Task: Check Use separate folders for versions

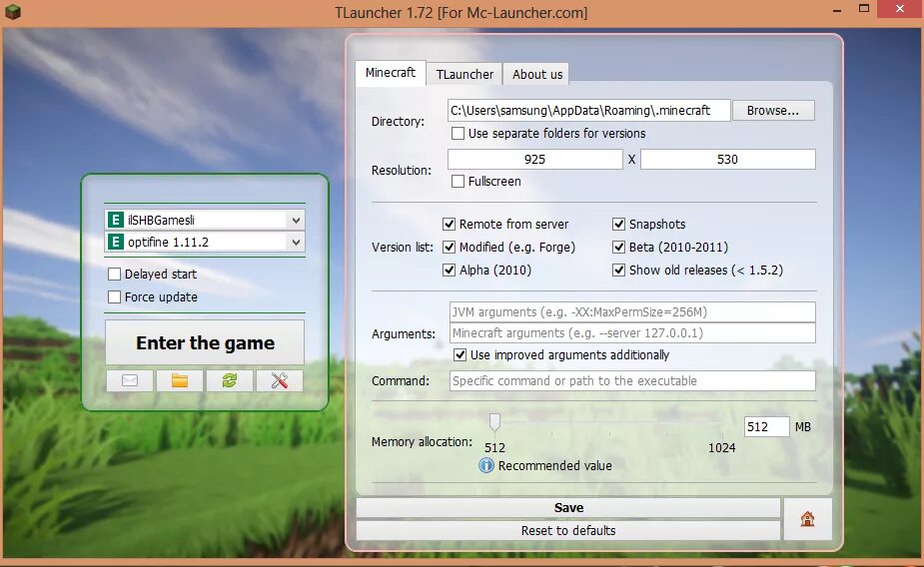Action: pos(458,134)
